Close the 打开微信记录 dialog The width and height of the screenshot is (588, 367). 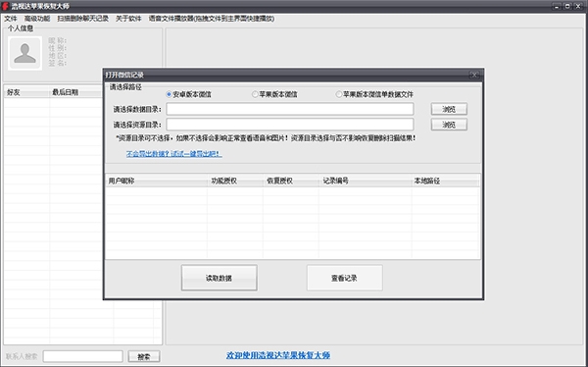pyautogui.click(x=474, y=75)
